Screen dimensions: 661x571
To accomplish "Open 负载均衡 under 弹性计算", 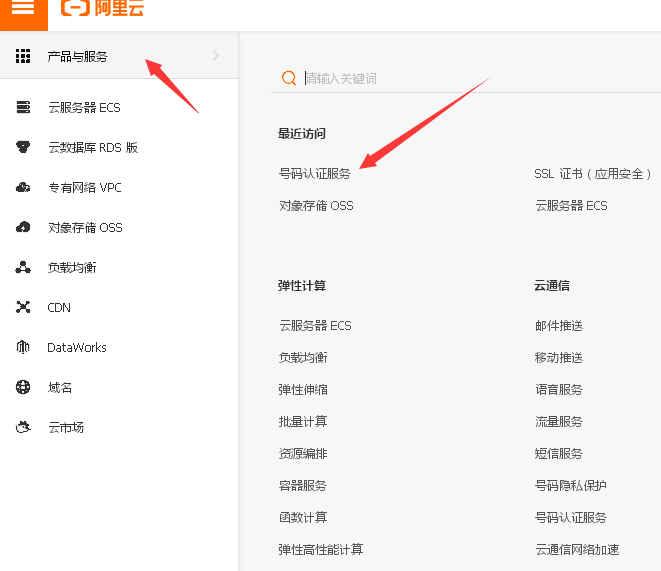I will [x=303, y=358].
